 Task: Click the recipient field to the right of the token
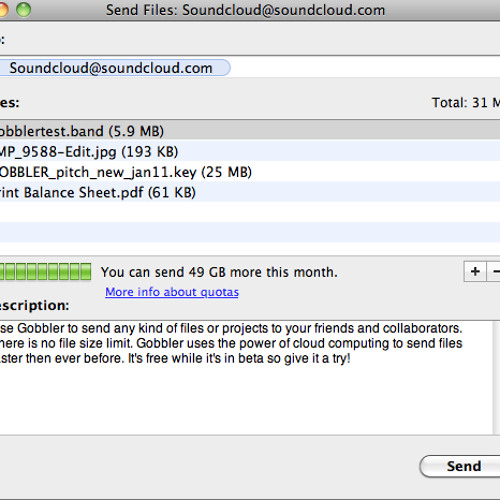365,67
